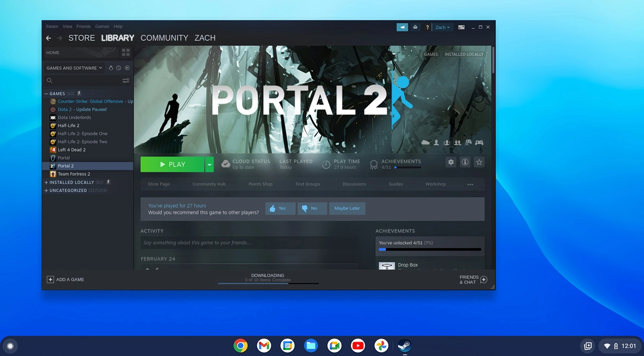Switch to Big Picture mode icon
Screen dimensions: 644x356
point(461,27)
